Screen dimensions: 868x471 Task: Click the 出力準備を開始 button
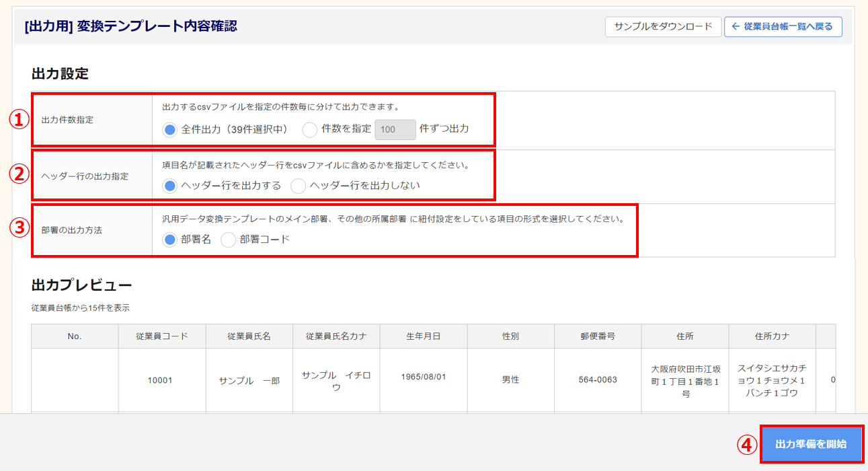[811, 444]
